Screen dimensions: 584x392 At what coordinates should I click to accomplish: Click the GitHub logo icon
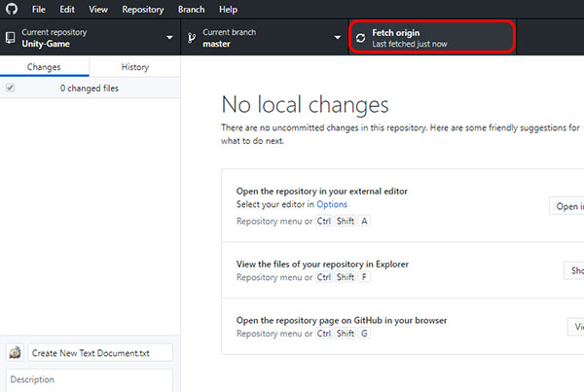[12, 9]
